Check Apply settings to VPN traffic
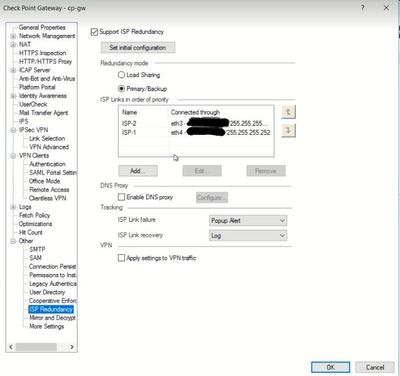The height and width of the screenshot is (376, 400). [x=122, y=258]
